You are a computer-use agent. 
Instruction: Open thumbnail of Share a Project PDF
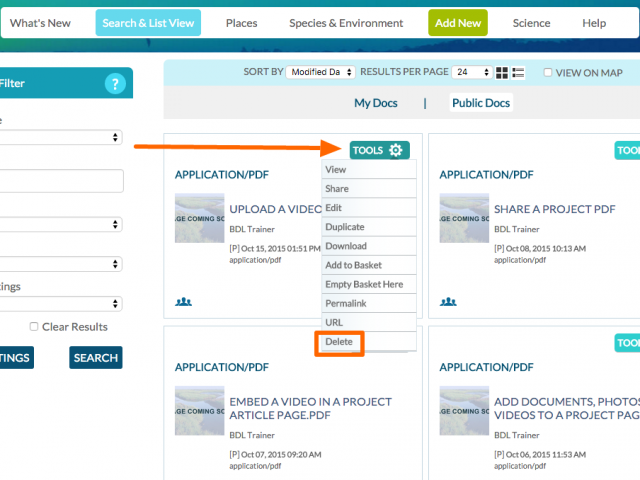click(464, 218)
